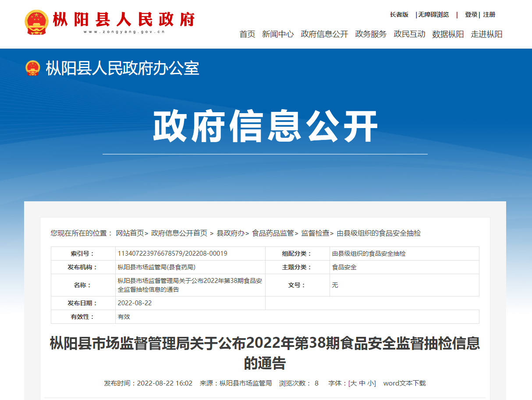Image resolution: width=532 pixels, height=400 pixels.
Task: Click the 枞阳县人民政府 site title
Action: (124, 19)
